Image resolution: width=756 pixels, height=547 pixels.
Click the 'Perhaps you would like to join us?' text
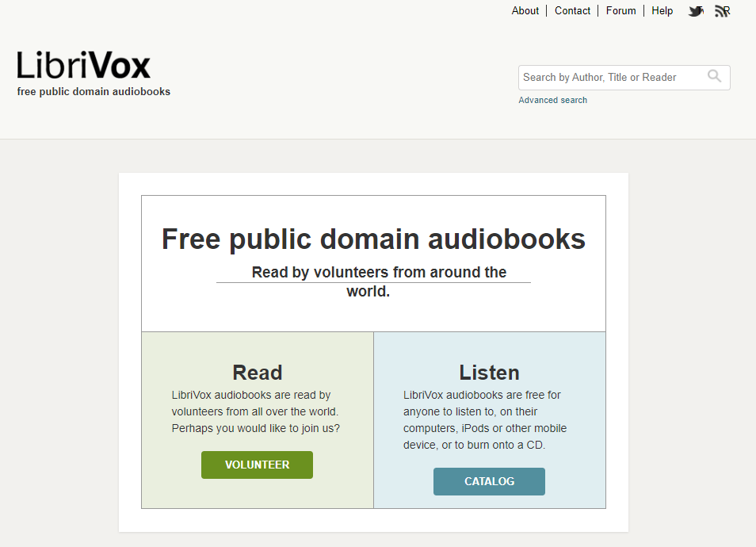(x=255, y=428)
